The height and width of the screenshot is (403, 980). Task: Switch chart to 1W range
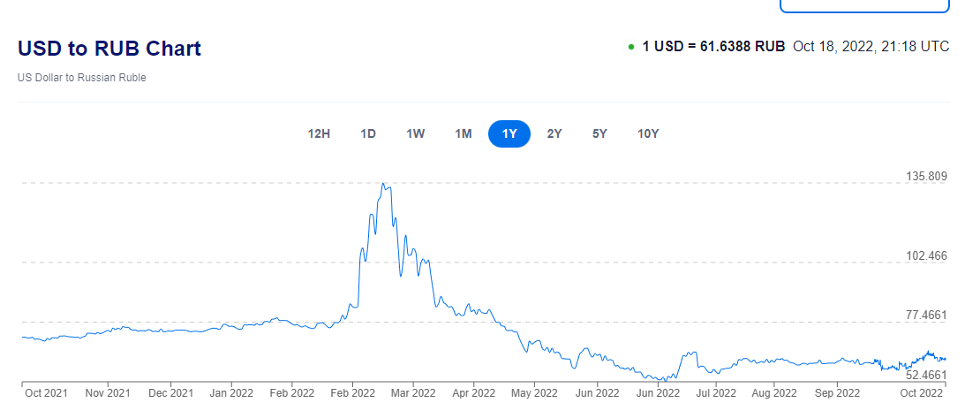click(x=416, y=134)
